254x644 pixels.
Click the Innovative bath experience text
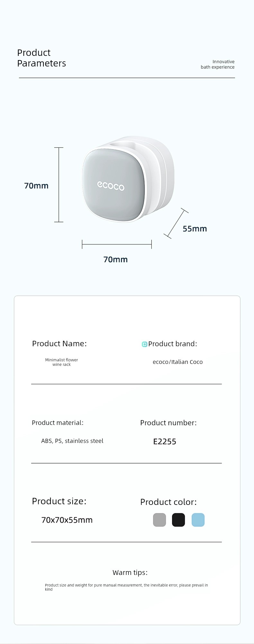(x=218, y=64)
